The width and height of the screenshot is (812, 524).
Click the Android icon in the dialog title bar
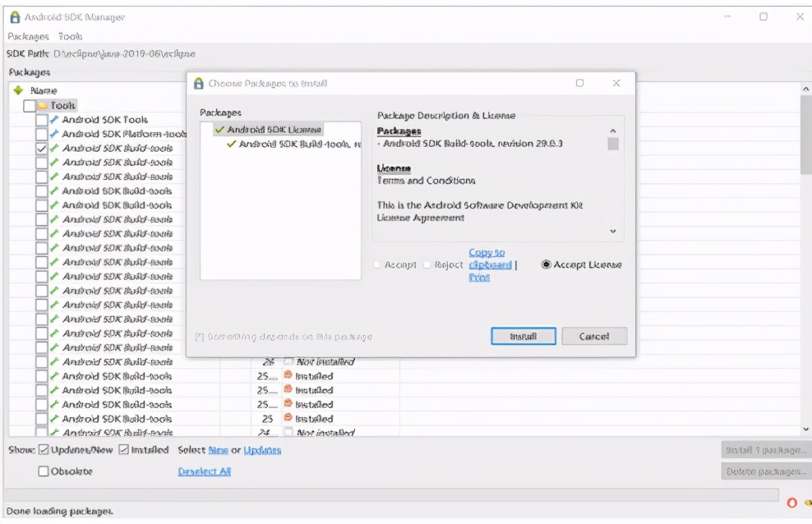197,83
